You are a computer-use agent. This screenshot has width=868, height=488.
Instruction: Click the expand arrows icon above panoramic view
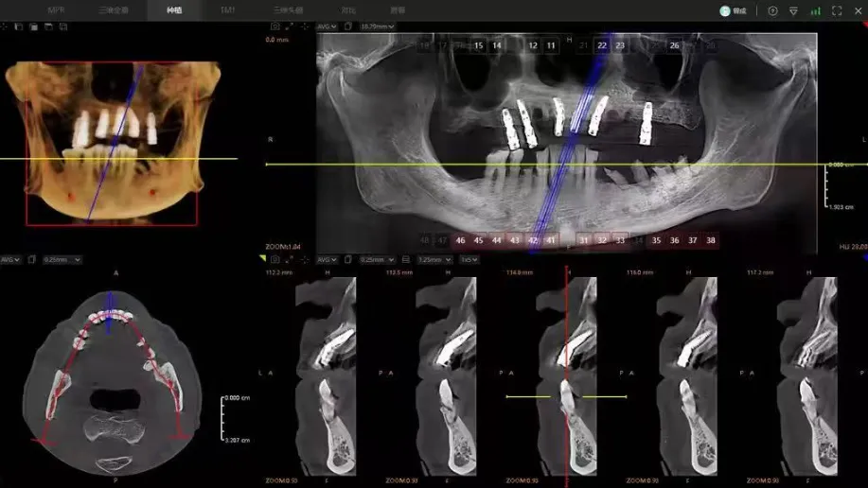[x=290, y=26]
